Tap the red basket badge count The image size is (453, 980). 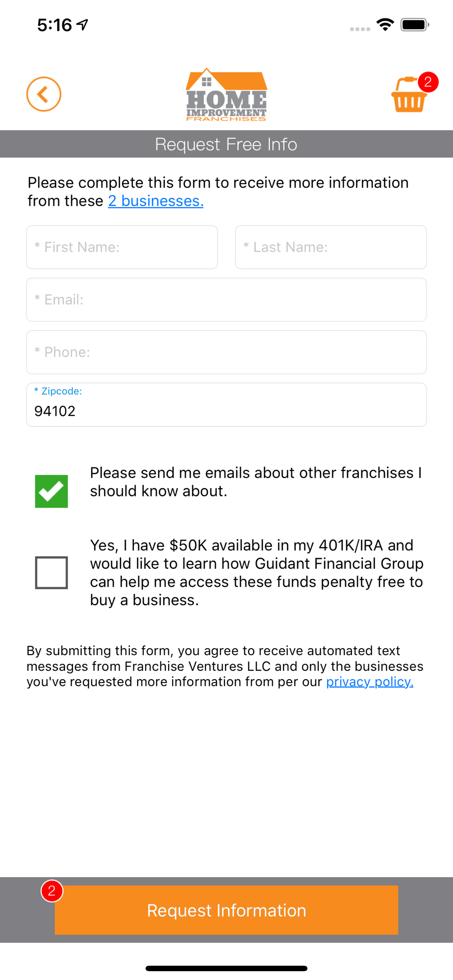coord(428,82)
